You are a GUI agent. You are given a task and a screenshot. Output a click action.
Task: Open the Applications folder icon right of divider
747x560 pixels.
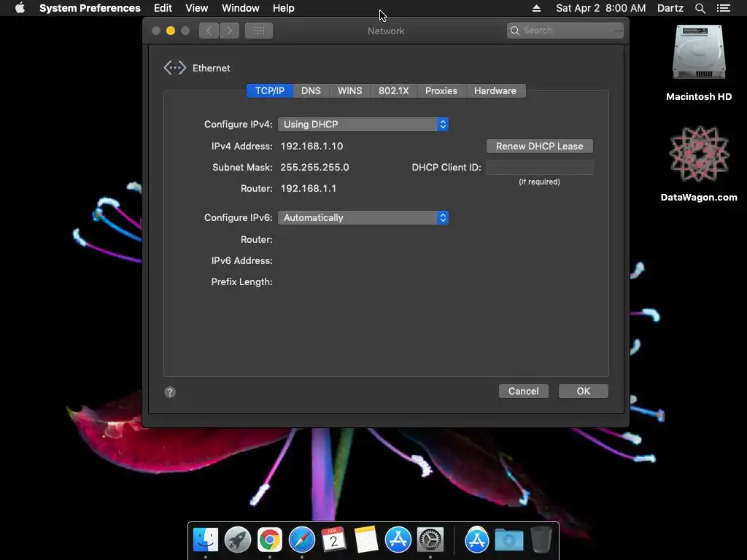pyautogui.click(x=477, y=540)
